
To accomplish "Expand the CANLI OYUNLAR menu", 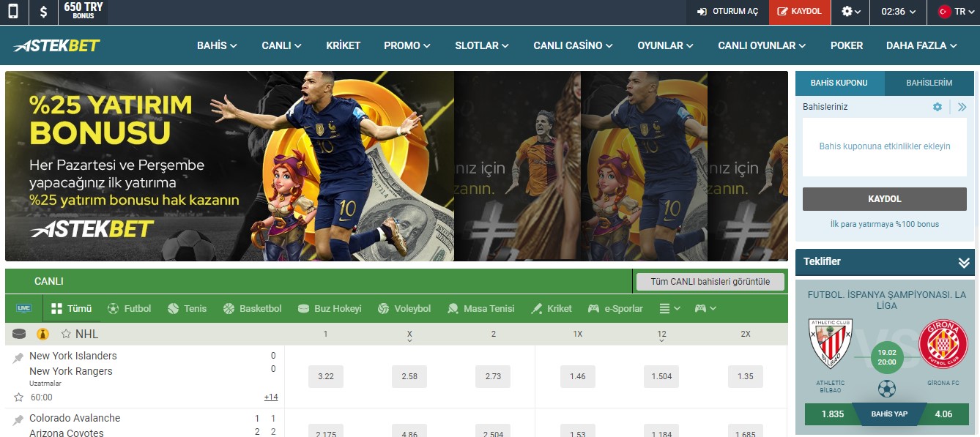I will click(762, 45).
